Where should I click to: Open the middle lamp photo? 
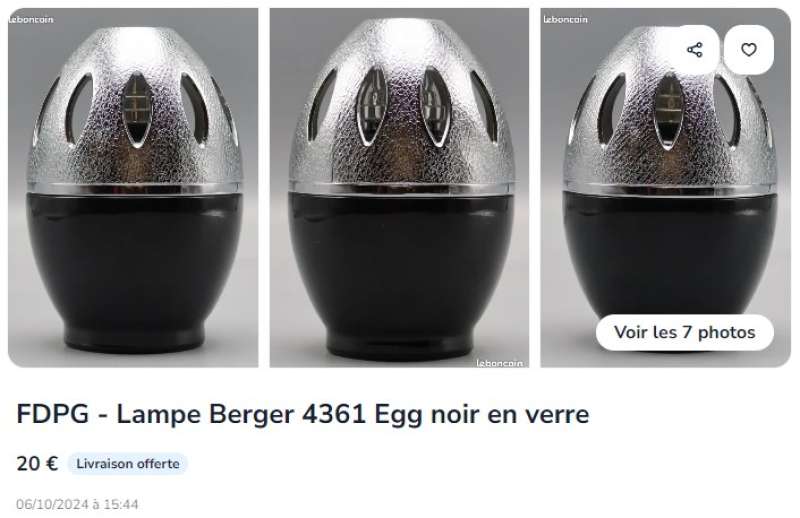pos(399,187)
